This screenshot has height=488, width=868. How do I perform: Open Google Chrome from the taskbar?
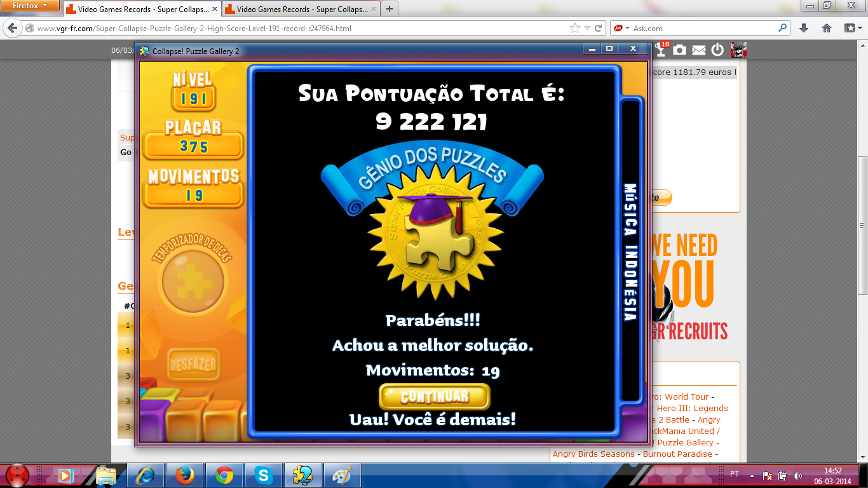click(x=224, y=475)
